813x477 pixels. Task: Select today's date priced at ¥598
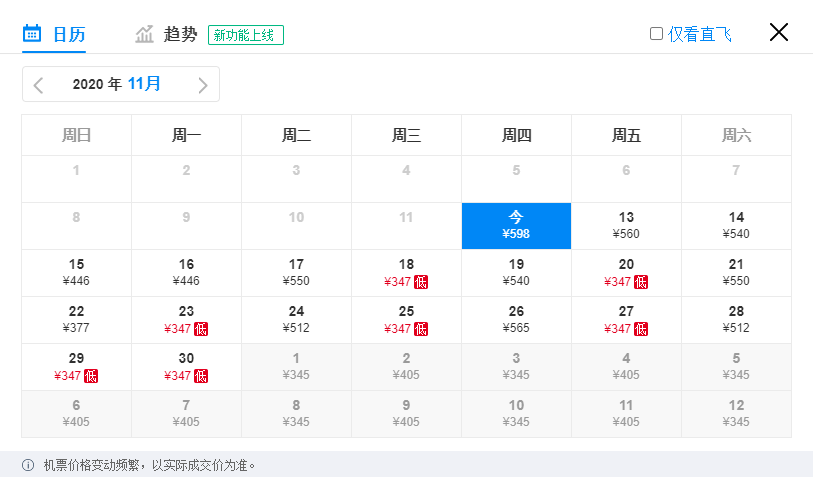click(x=516, y=226)
